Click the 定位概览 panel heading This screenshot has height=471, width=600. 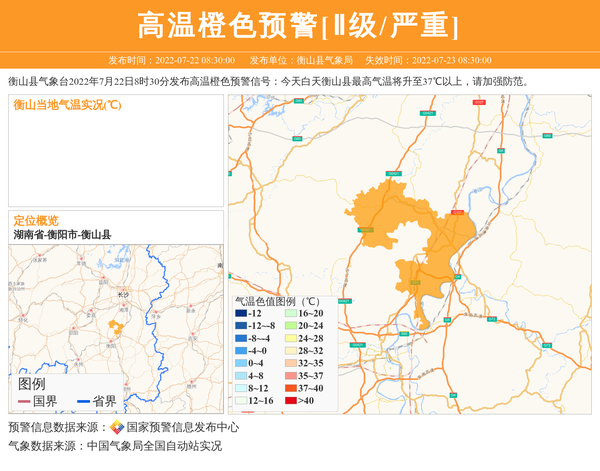tap(36, 220)
